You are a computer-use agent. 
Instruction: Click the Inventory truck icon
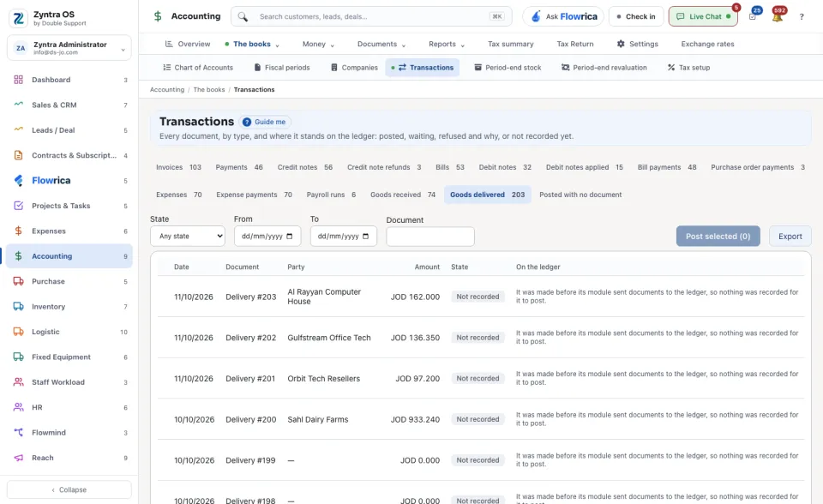click(18, 306)
